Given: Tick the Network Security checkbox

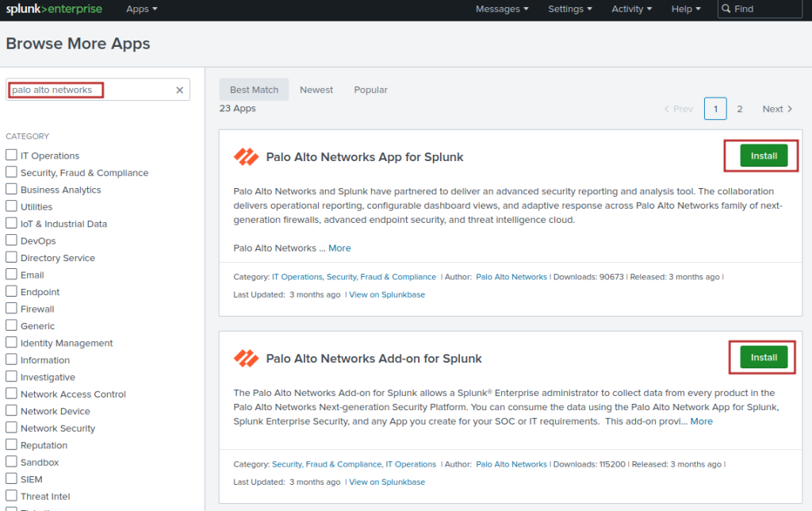Looking at the screenshot, I should pos(11,428).
